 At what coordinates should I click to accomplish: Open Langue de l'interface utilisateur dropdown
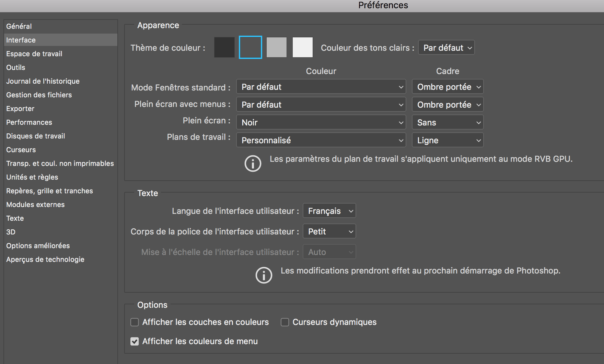point(329,211)
